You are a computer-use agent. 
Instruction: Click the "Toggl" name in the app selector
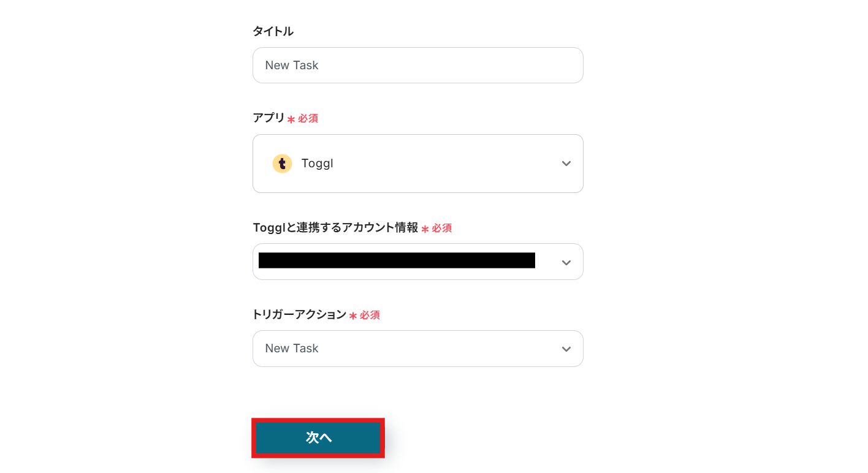(317, 164)
